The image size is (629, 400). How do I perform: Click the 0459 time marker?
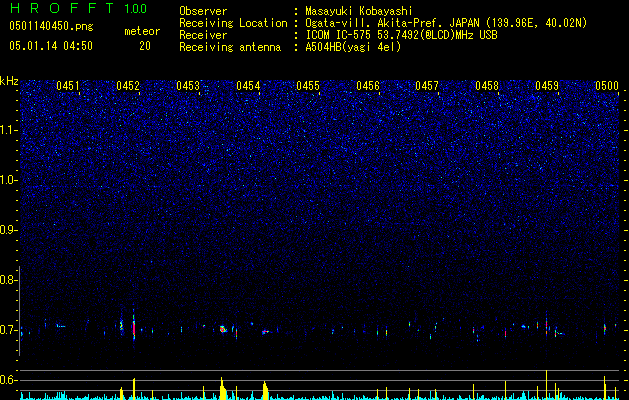pyautogui.click(x=547, y=86)
